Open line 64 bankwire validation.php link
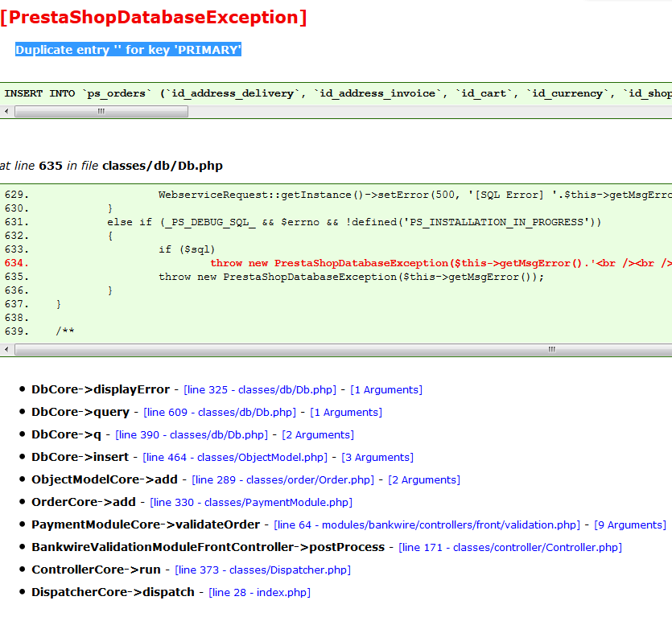Screen dimensions: 672x617 click(427, 524)
